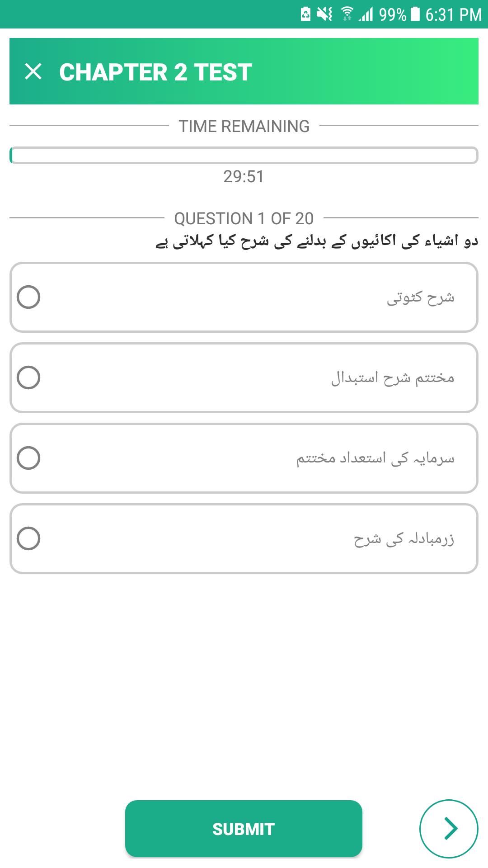This screenshot has height=868, width=488.
Task: Choose the first answer option card
Action: [x=244, y=297]
